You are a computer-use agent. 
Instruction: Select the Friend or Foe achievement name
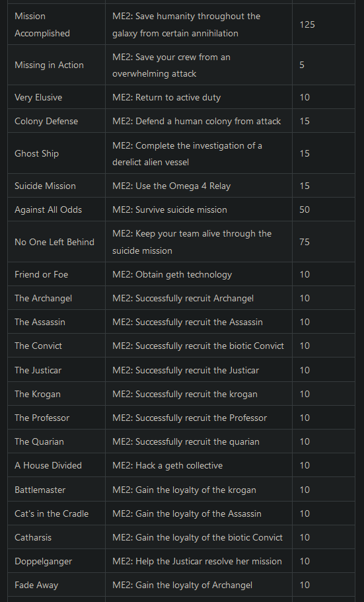[42, 274]
